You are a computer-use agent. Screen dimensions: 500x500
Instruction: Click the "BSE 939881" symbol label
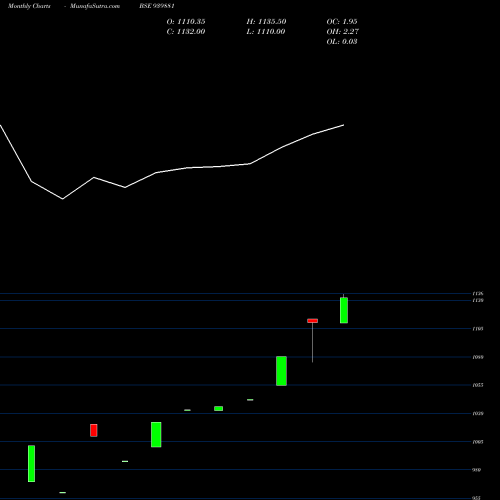coord(157,6)
